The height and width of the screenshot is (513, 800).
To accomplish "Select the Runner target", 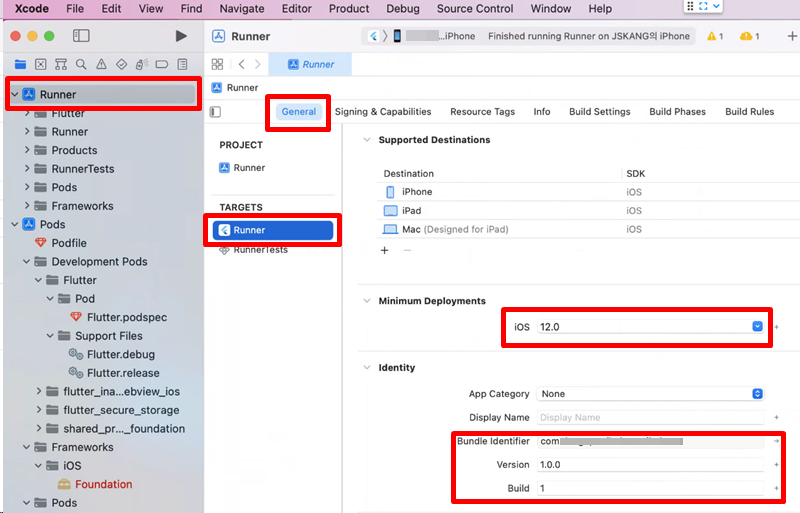I will pyautogui.click(x=272, y=230).
